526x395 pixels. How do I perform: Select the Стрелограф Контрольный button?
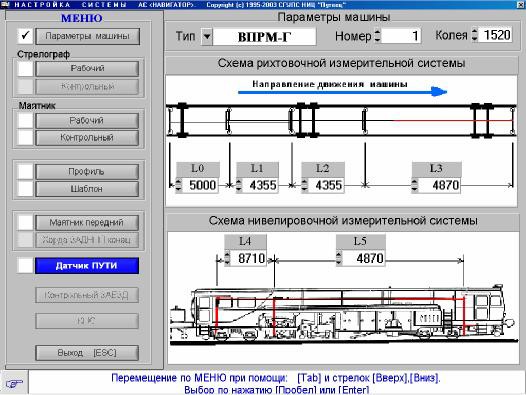87,87
